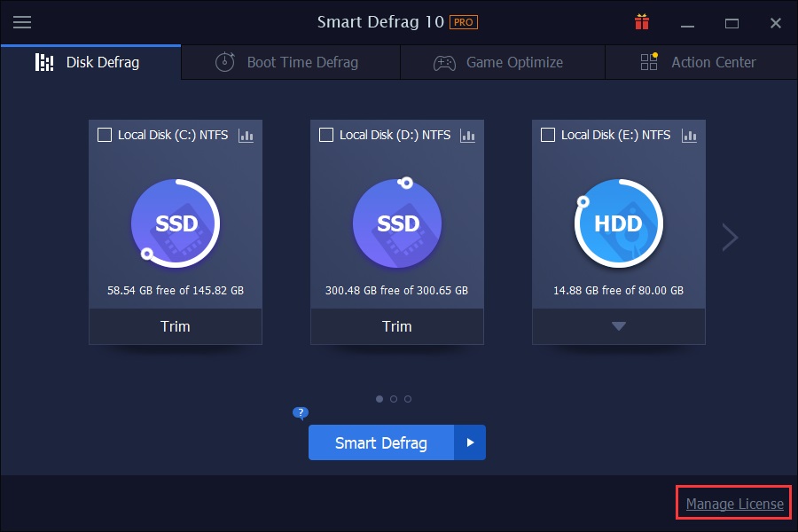Expand the dropdown arrow under Local Disk (E:)

point(619,326)
